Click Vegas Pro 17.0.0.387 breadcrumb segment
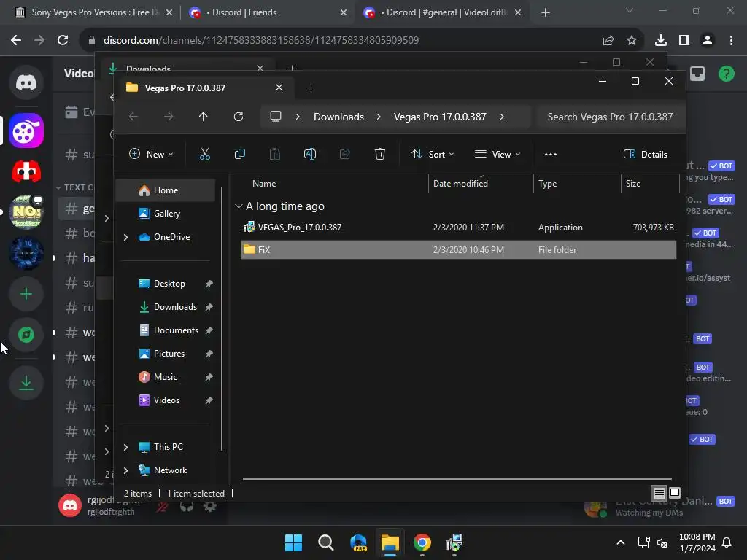Image resolution: width=747 pixels, height=560 pixels. point(440,117)
